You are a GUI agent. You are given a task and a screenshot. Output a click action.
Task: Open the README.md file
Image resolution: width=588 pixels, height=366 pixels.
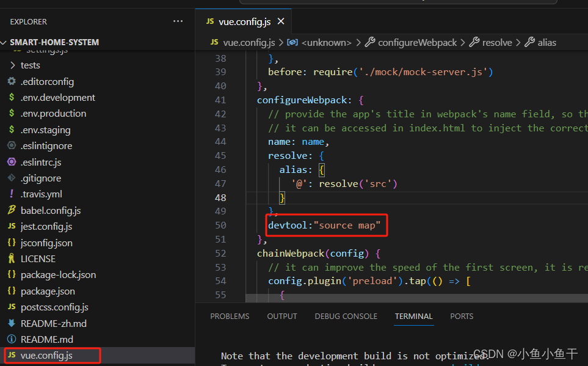(47, 339)
